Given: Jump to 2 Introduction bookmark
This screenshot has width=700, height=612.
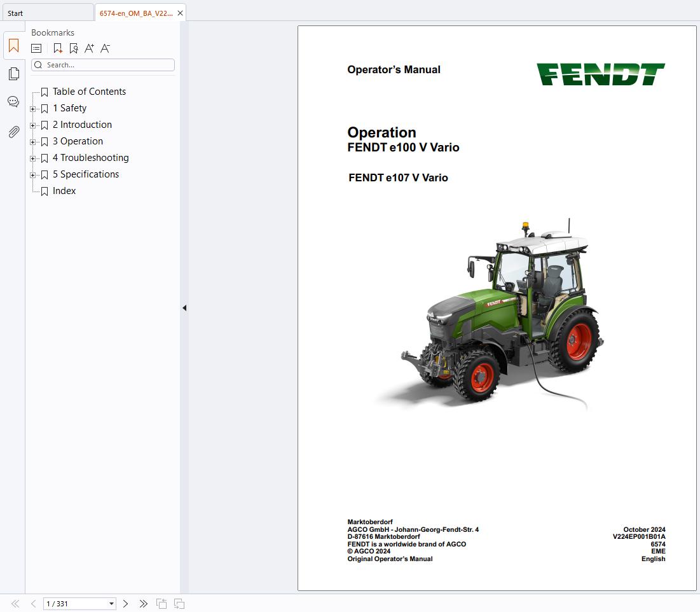Looking at the screenshot, I should [x=82, y=125].
